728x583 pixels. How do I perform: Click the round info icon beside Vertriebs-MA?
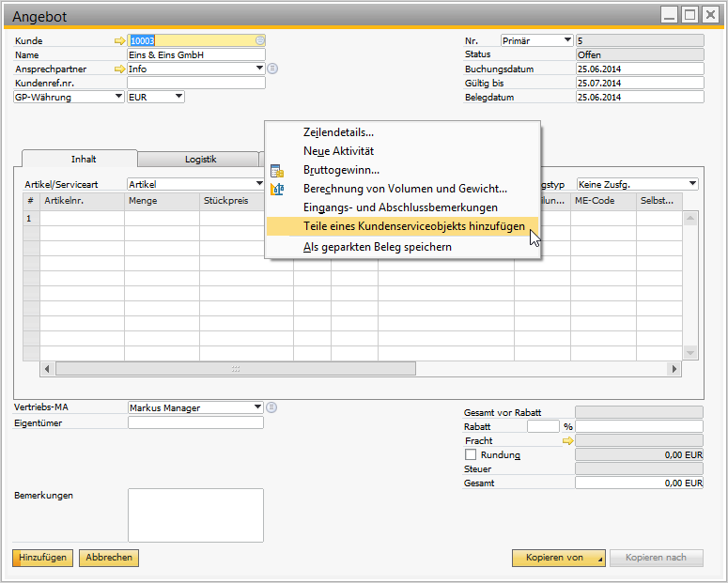[x=271, y=407]
